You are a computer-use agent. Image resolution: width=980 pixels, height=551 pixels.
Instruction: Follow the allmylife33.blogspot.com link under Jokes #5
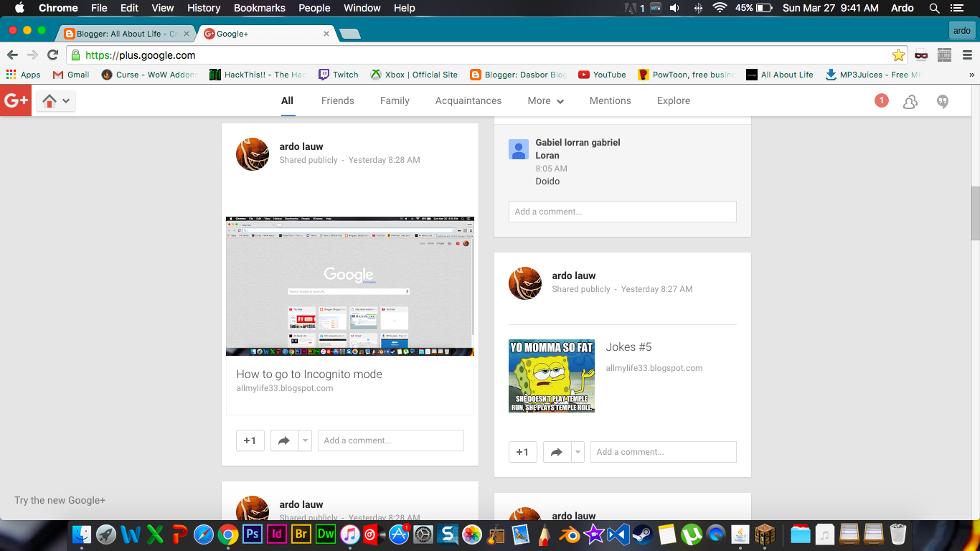tap(654, 367)
